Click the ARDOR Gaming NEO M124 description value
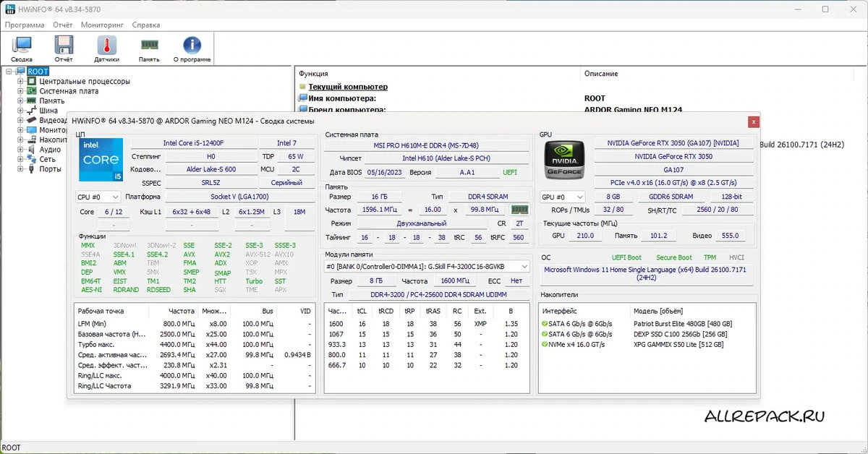 (x=633, y=110)
